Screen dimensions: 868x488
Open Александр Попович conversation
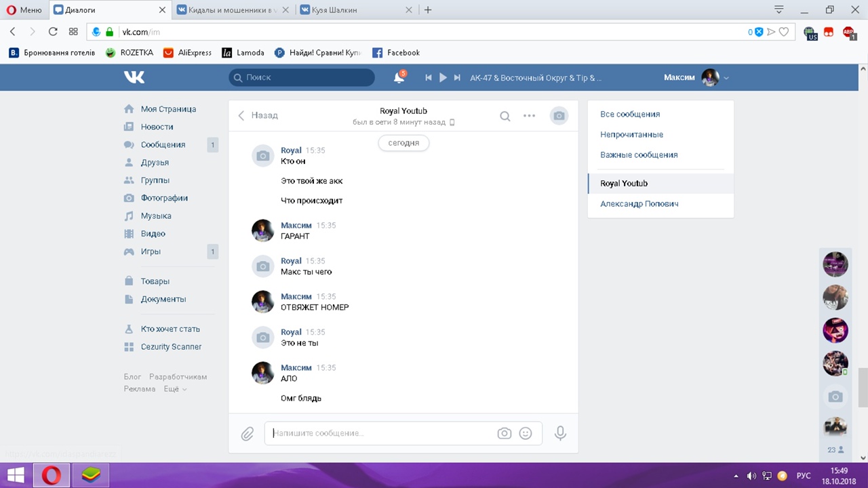coord(639,203)
